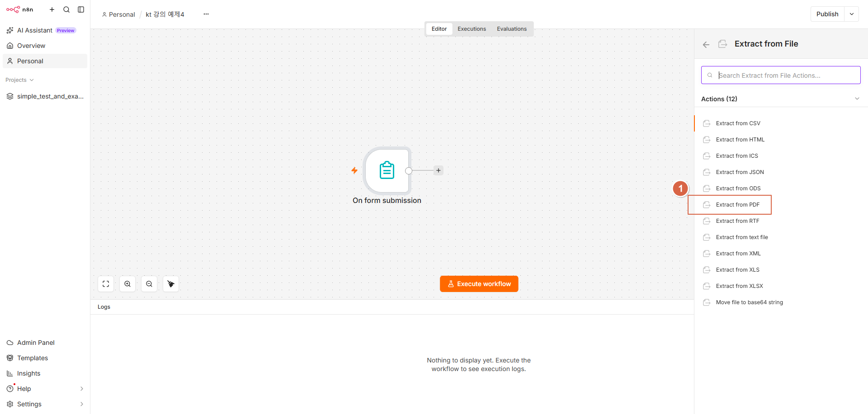Choose the Extract from XLSX action
This screenshot has width=868, height=414.
pos(781,286)
